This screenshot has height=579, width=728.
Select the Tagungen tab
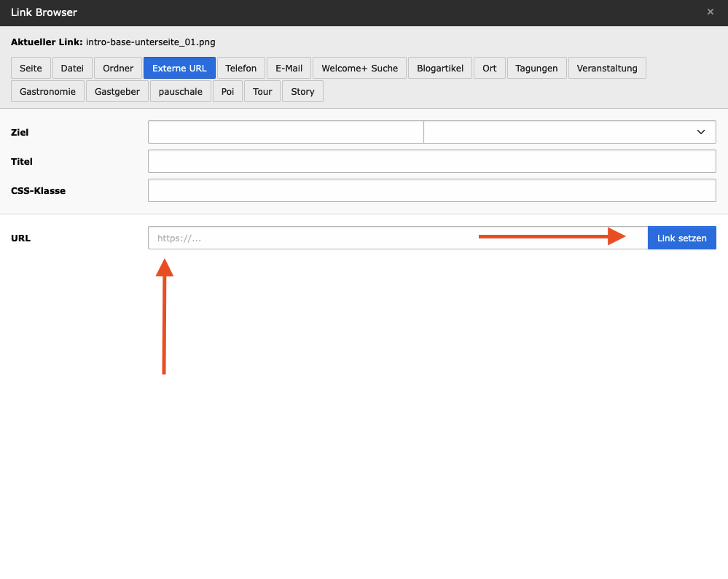(x=537, y=68)
